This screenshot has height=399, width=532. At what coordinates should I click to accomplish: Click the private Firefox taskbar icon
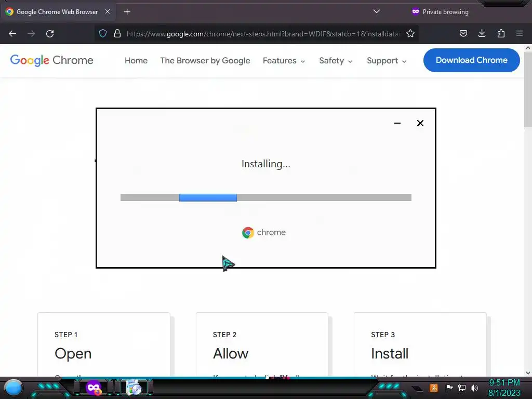pyautogui.click(x=94, y=388)
